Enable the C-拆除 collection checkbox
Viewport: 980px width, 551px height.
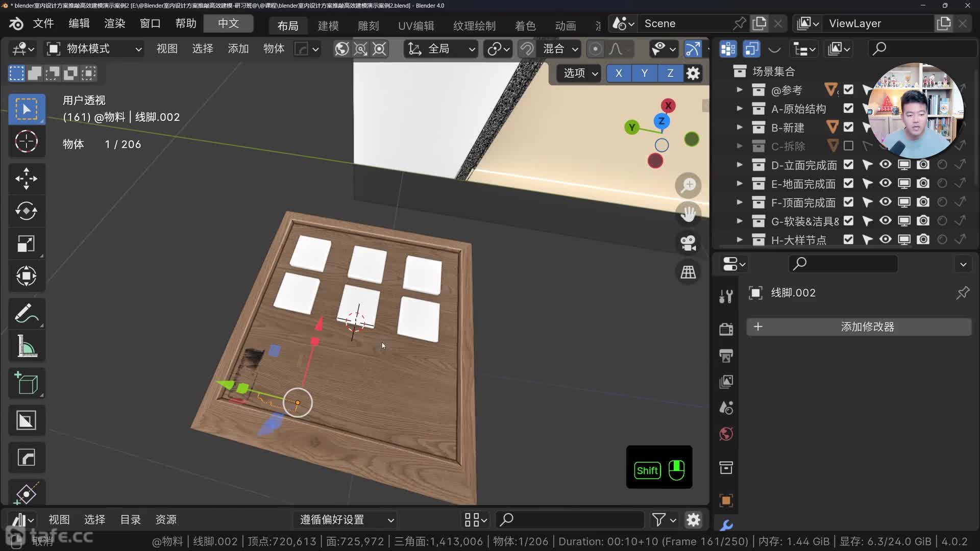click(x=848, y=146)
